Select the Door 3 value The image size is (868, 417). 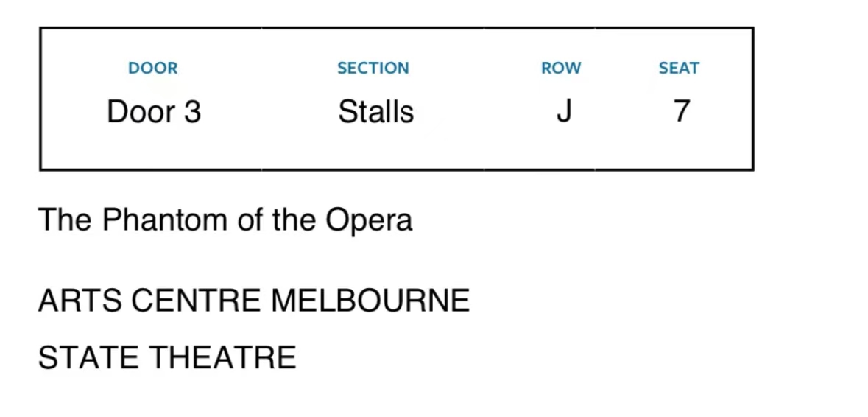tap(154, 112)
